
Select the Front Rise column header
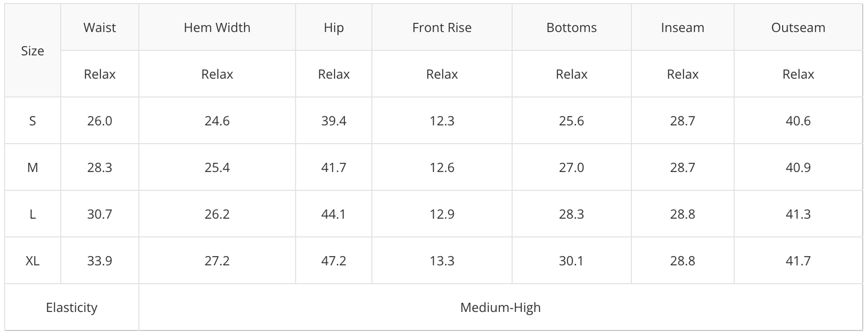[442, 28]
